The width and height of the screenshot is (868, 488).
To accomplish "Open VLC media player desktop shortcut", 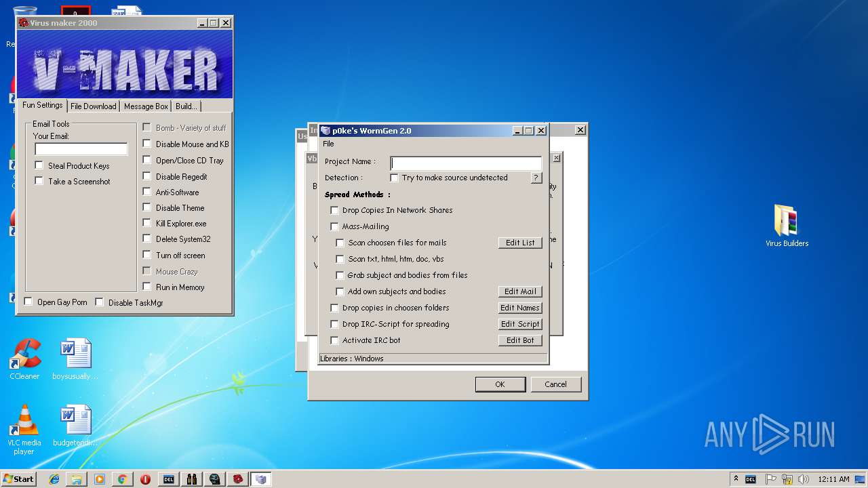I will click(x=24, y=430).
